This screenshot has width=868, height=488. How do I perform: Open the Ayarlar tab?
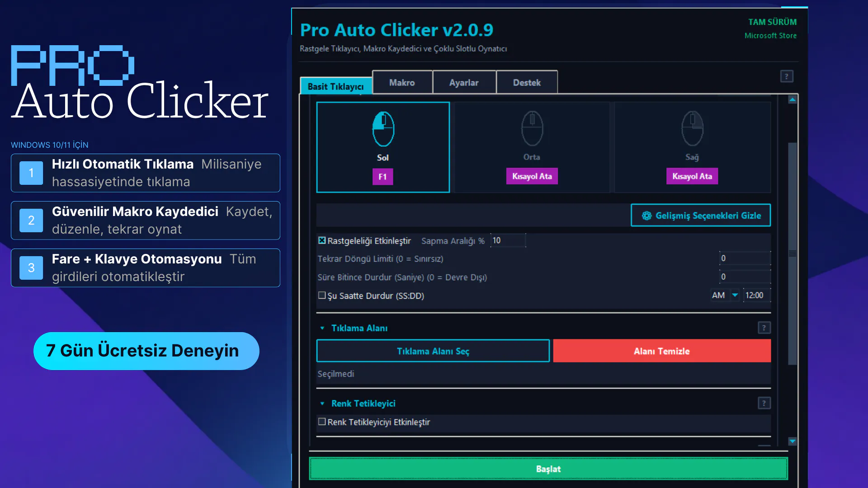click(464, 82)
